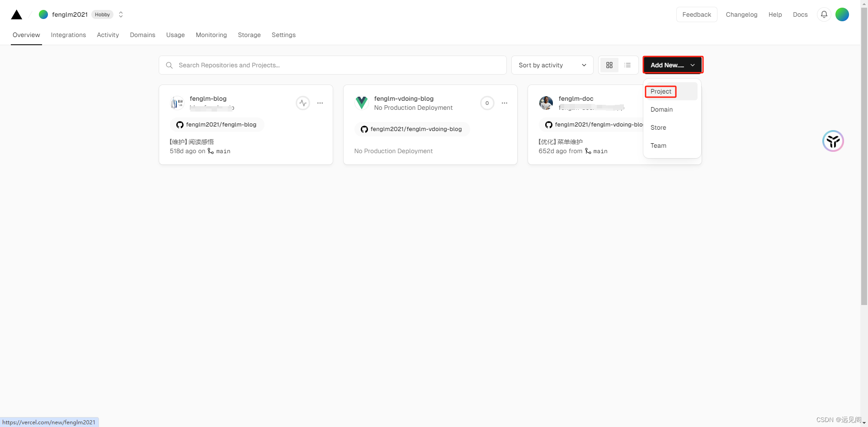The width and height of the screenshot is (868, 427).
Task: Click the fenglm2021 team avatar
Action: [43, 14]
